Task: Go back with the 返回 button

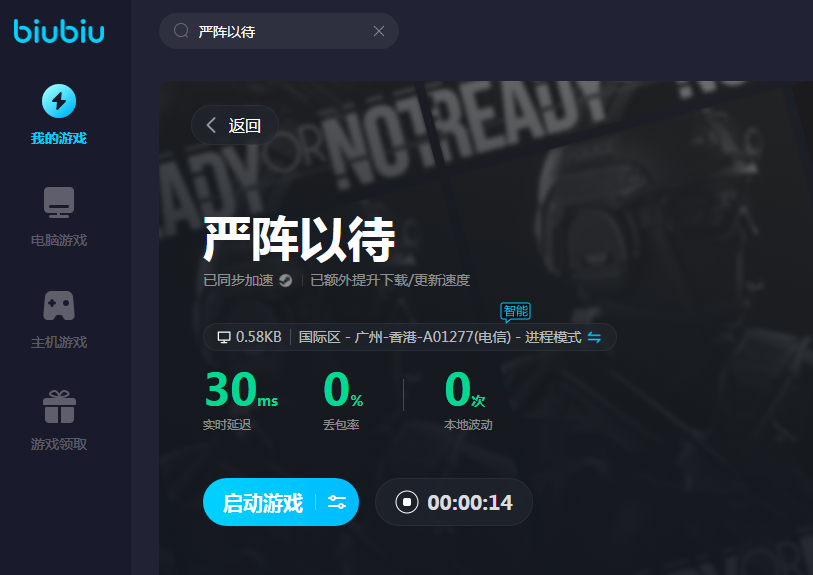Action: point(234,125)
